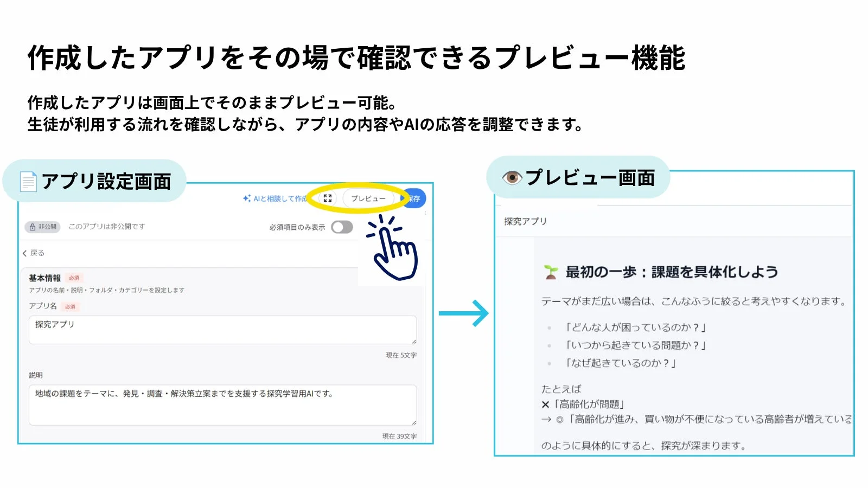
Task: Click text のように具体的にすると、探究が深まります。
Action: (644, 445)
